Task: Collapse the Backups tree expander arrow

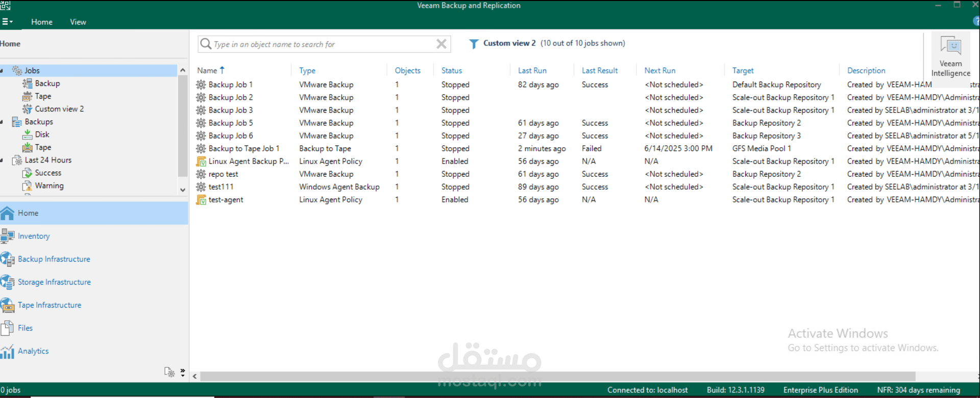Action: (x=2, y=122)
